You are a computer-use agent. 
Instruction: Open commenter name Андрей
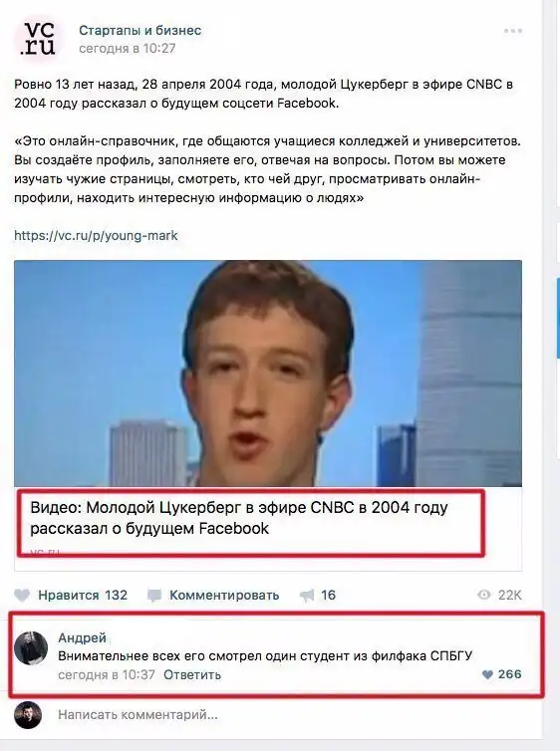pos(82,638)
